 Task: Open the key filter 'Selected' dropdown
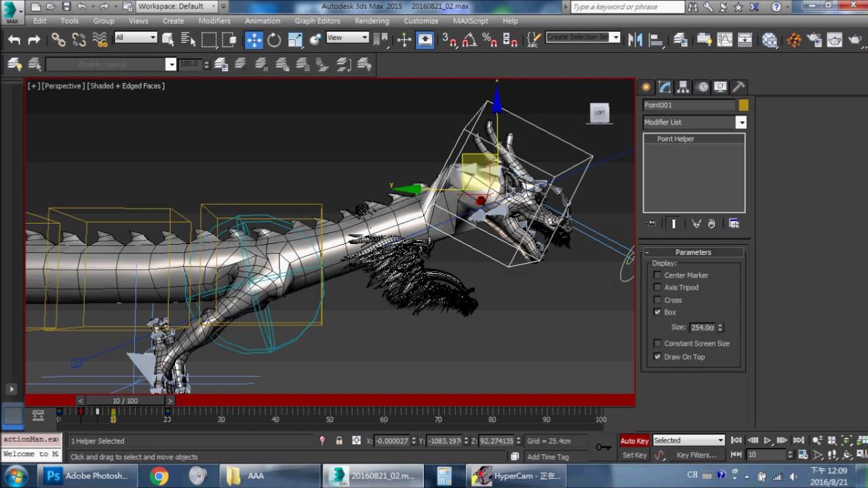pos(688,441)
